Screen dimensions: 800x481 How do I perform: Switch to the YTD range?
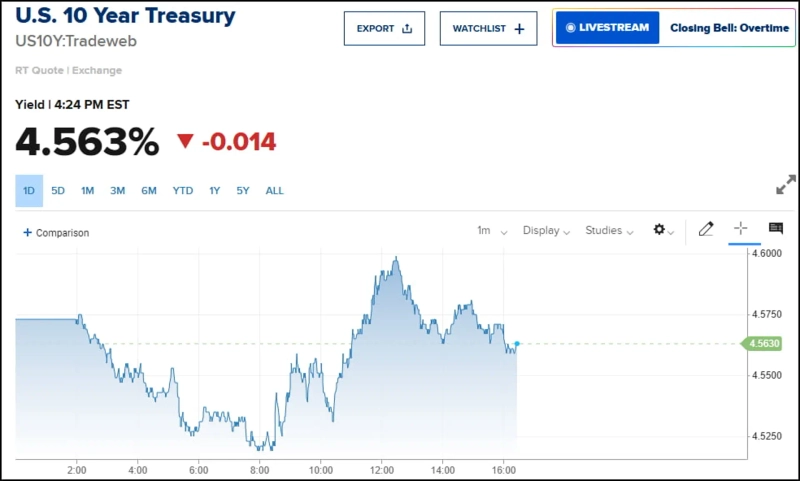coord(183,190)
